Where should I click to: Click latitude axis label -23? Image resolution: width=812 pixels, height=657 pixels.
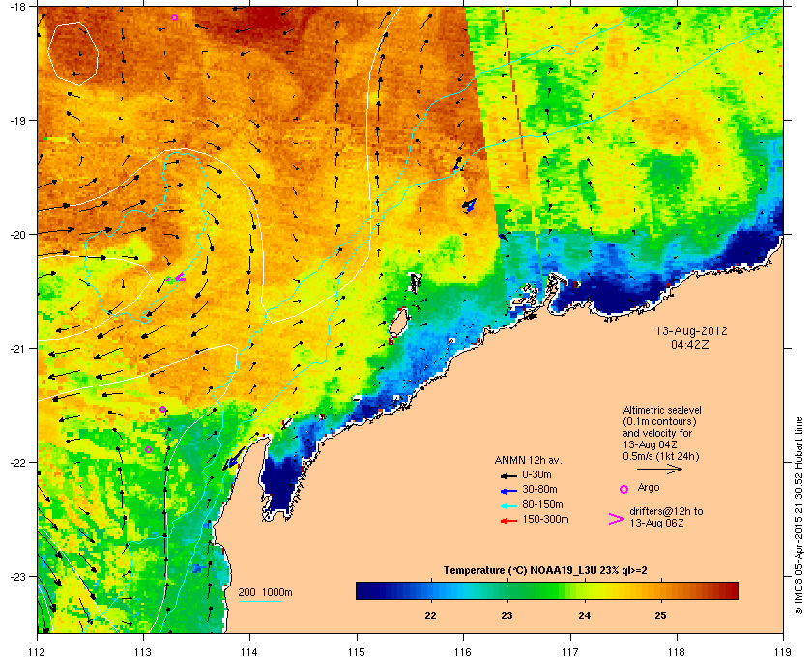17,576
